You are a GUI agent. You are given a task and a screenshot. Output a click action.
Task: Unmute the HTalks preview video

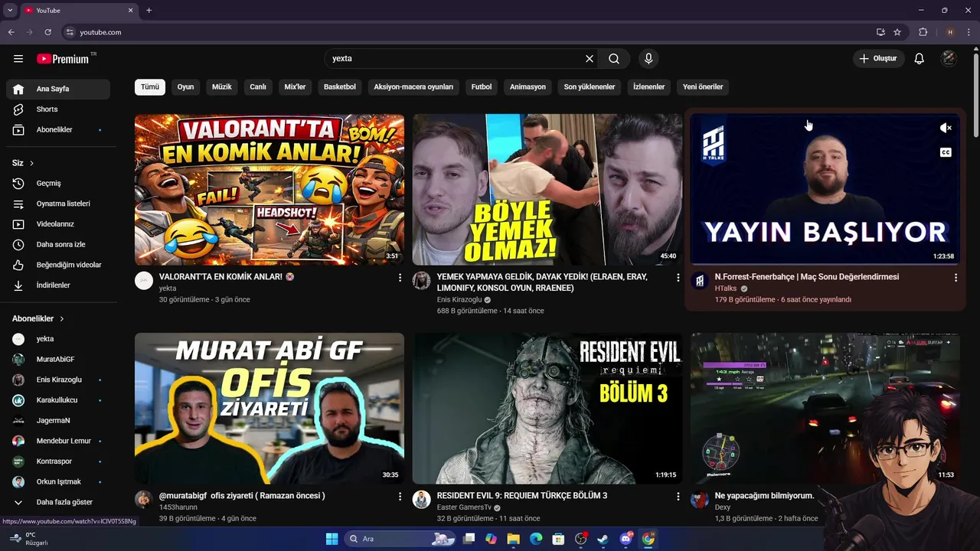[x=946, y=128]
